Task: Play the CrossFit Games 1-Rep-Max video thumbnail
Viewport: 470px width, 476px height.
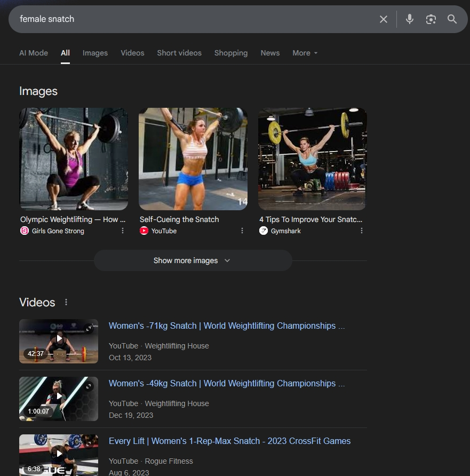Action: coord(59,455)
